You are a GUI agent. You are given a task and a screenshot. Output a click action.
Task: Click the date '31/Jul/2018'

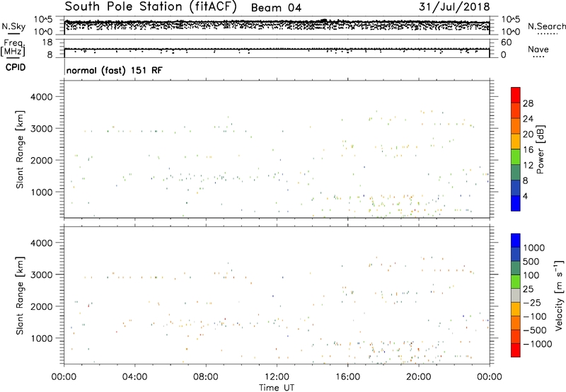click(x=454, y=7)
